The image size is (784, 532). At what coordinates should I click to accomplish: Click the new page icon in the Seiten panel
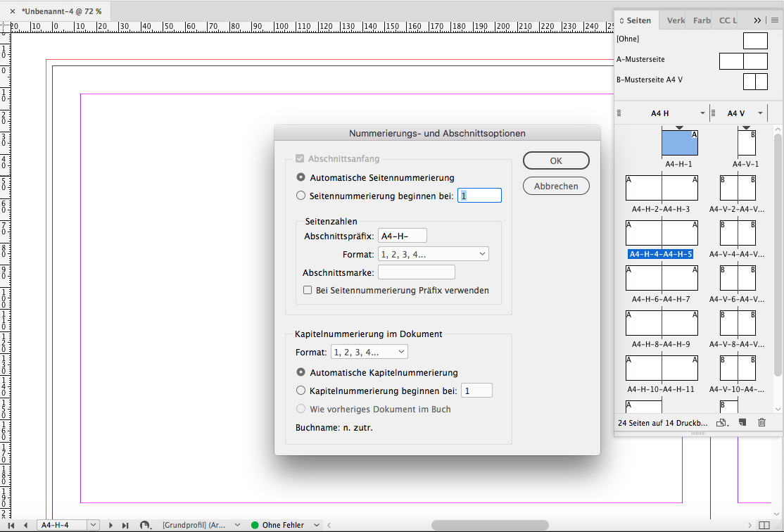click(x=742, y=423)
